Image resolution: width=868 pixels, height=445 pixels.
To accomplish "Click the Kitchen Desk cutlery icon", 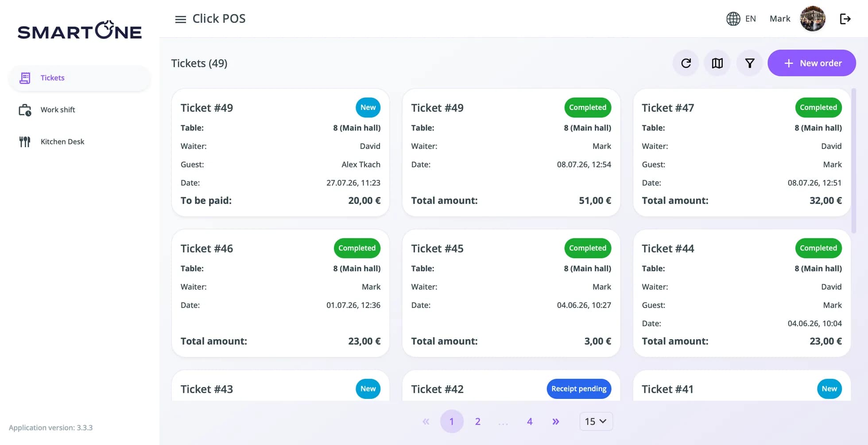I will pyautogui.click(x=25, y=142).
